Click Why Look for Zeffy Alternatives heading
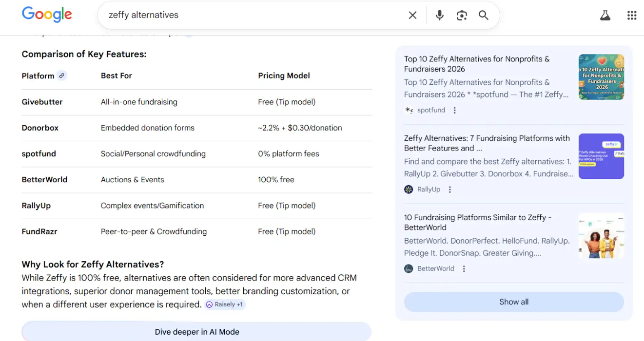The width and height of the screenshot is (644, 341). click(93, 265)
